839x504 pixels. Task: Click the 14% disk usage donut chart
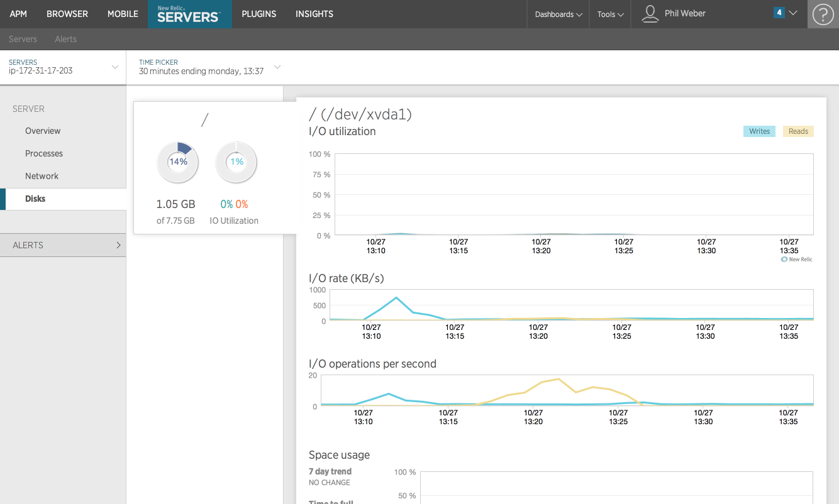[178, 162]
